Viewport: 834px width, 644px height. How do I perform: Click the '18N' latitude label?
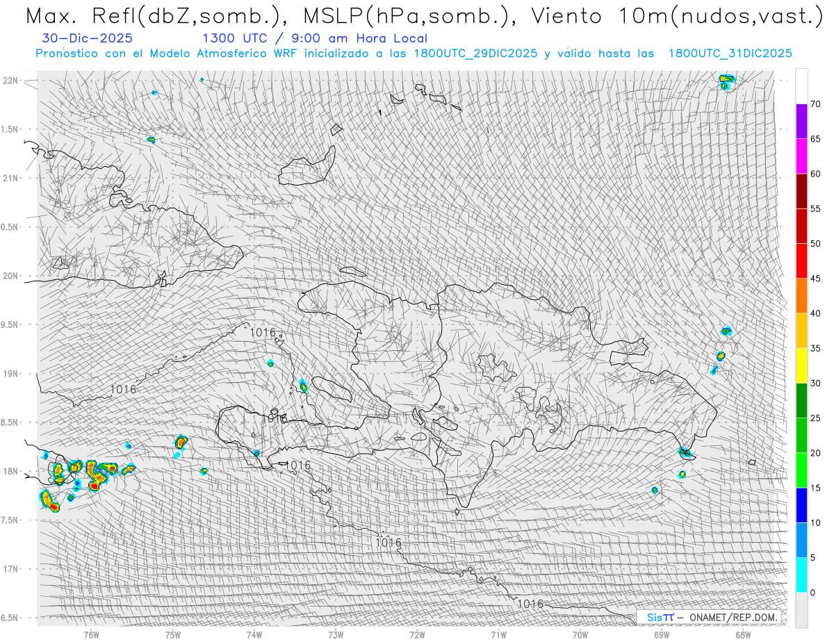[10, 471]
